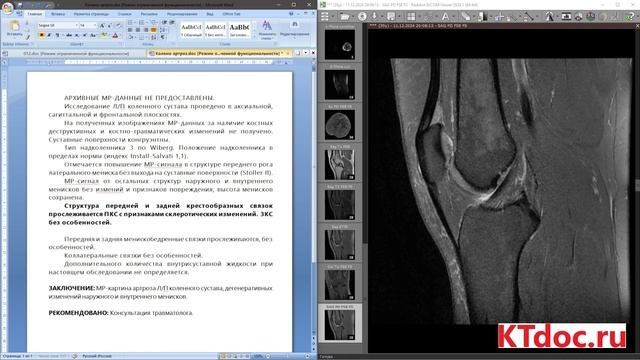Open the font name combo box
Viewport: 640px width, 360px height.
57,25
